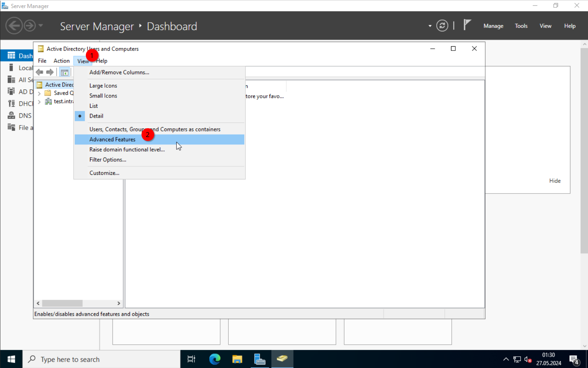The width and height of the screenshot is (588, 368).
Task: Open File Explorer from the taskbar
Action: coord(237,359)
